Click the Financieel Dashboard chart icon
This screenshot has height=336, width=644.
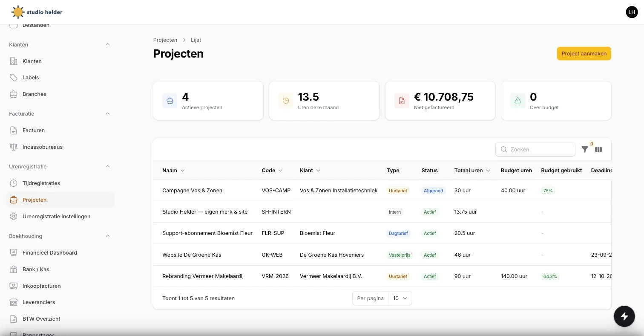pos(14,253)
